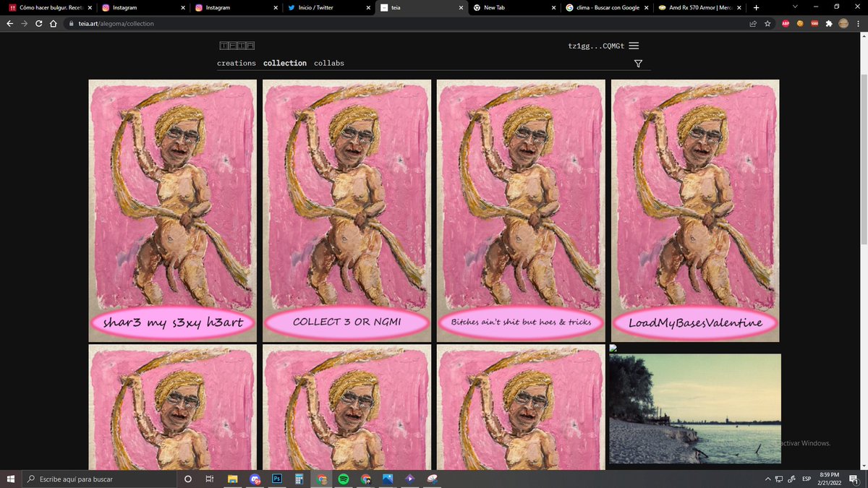This screenshot has width=868, height=488.
Task: Open 'COLLECT 3 OR NGMI' artwork
Action: click(x=346, y=210)
